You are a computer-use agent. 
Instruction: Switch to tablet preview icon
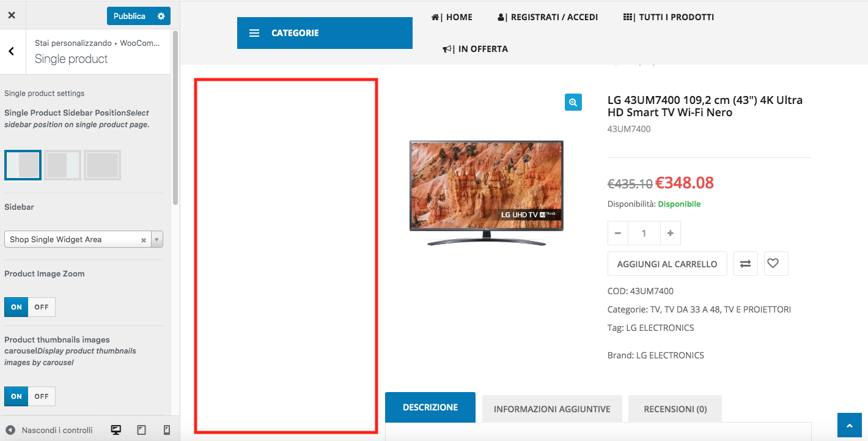pyautogui.click(x=141, y=430)
